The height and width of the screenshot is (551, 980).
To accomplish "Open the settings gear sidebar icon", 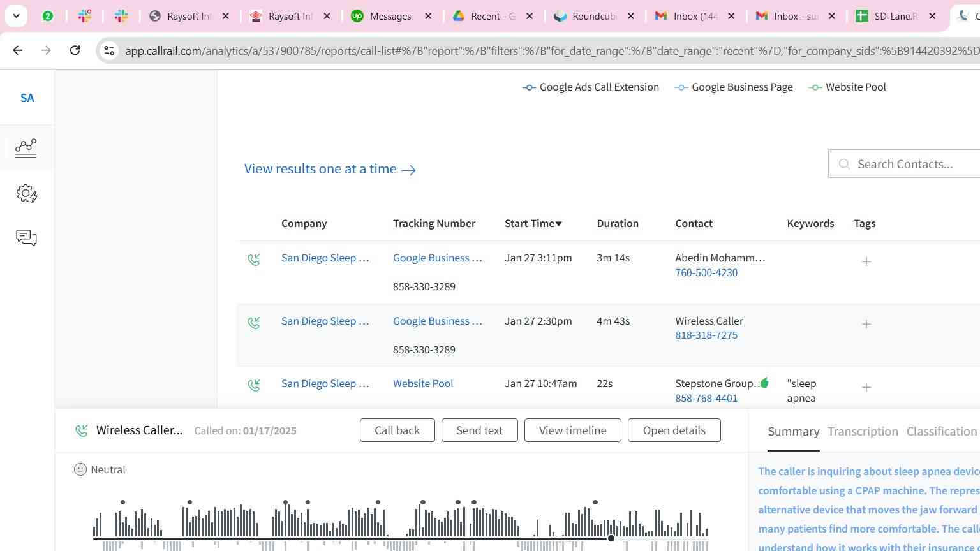I will coord(27,193).
